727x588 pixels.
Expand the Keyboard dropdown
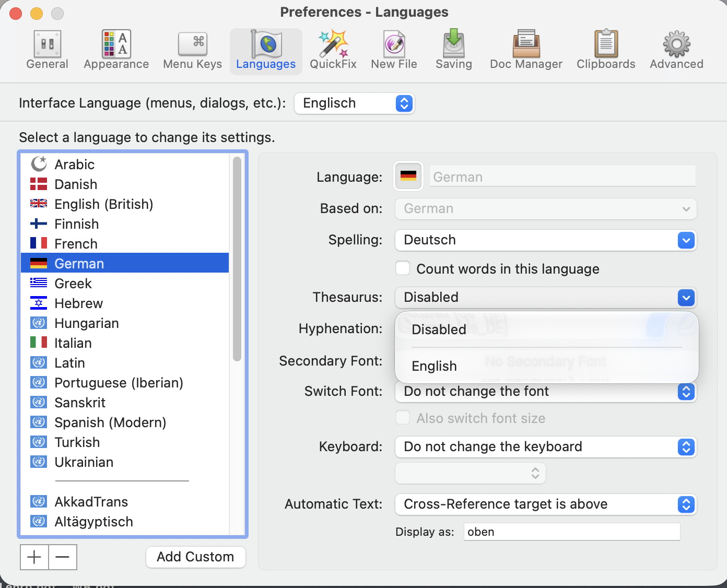(546, 447)
